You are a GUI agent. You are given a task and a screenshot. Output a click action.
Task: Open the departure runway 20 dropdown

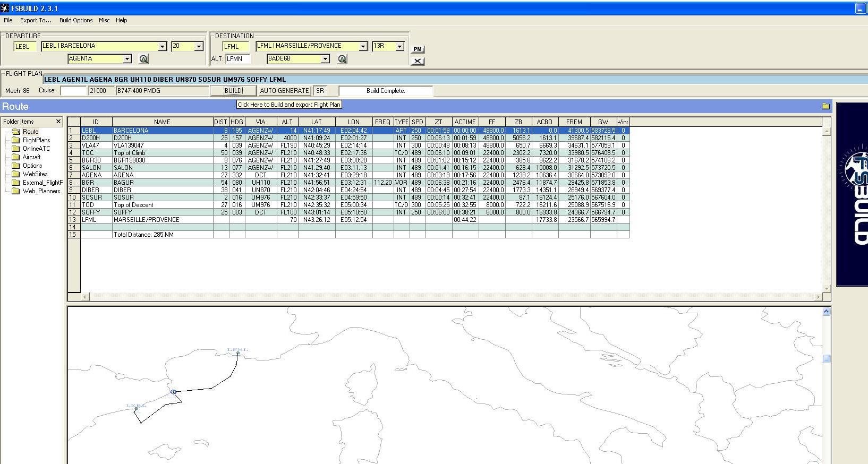pyautogui.click(x=199, y=46)
